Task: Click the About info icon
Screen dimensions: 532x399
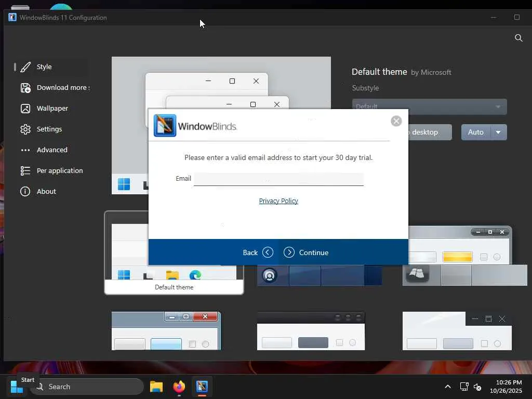Action: [25, 191]
